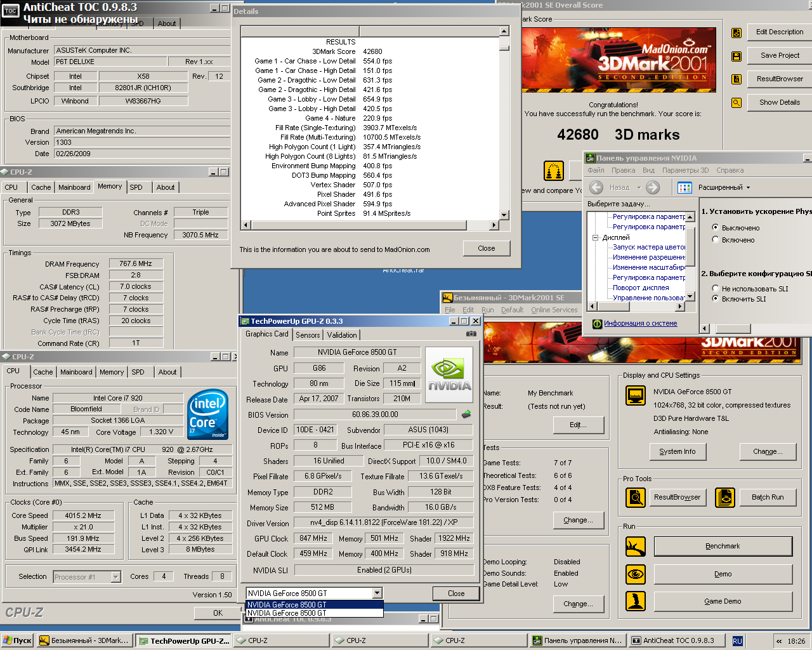Click the RU language indicator in tray
Image resolution: width=812 pixels, height=650 pixels.
pyautogui.click(x=737, y=641)
